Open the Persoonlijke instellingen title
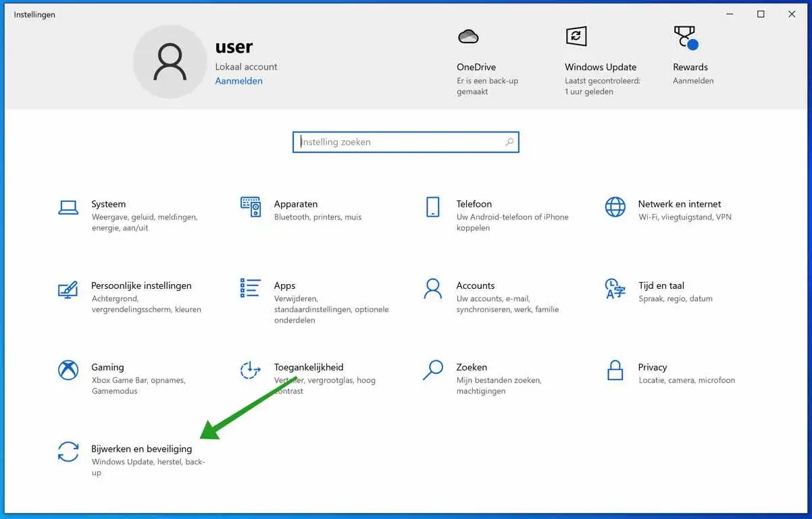The image size is (812, 519). click(141, 285)
